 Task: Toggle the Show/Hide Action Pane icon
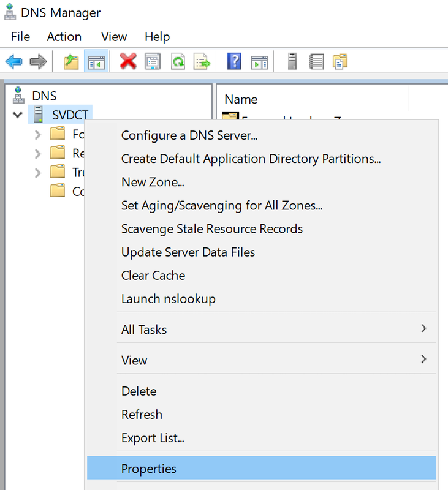259,62
